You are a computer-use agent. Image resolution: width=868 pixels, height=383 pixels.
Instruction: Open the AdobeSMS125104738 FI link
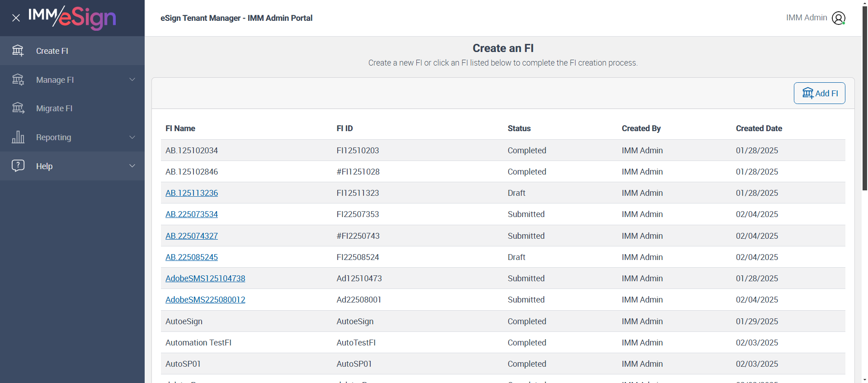coord(205,279)
